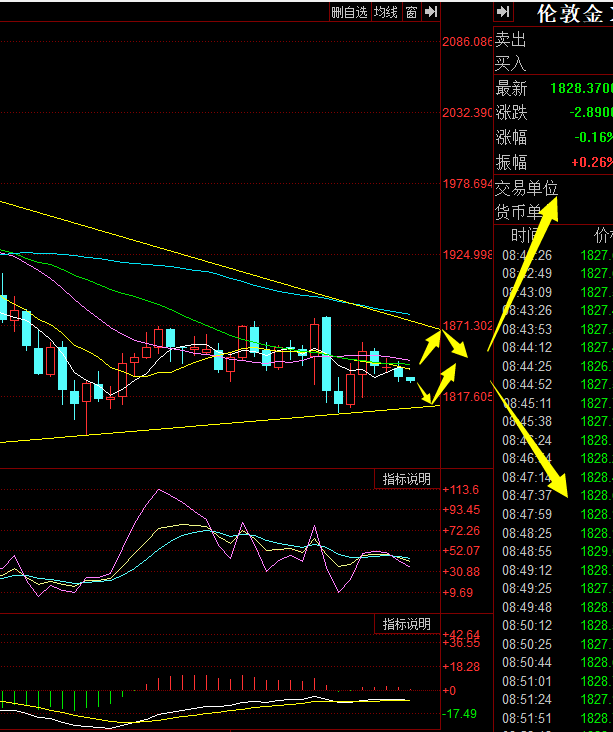Click the 1978.694 price axis label
This screenshot has height=732, width=613.
467,184
